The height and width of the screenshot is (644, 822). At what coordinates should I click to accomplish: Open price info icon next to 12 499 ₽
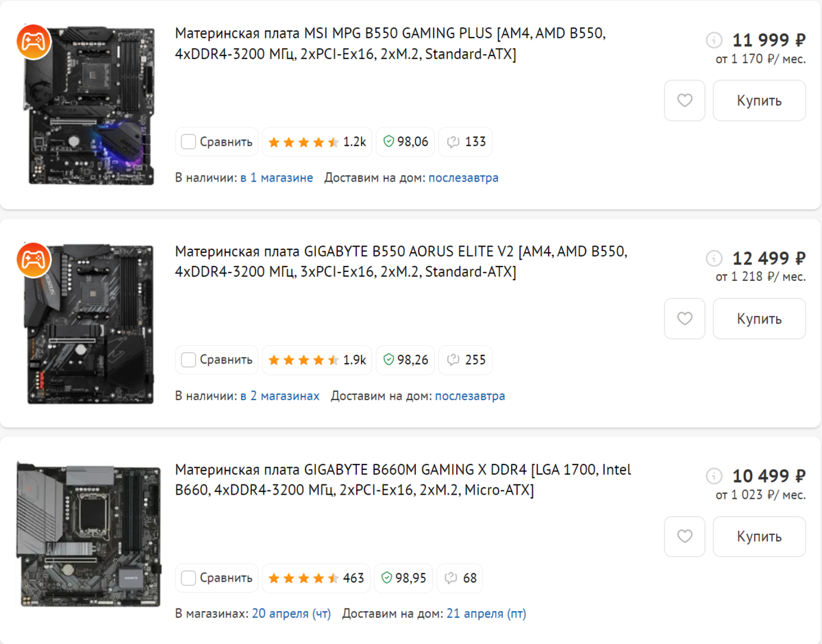pos(714,258)
